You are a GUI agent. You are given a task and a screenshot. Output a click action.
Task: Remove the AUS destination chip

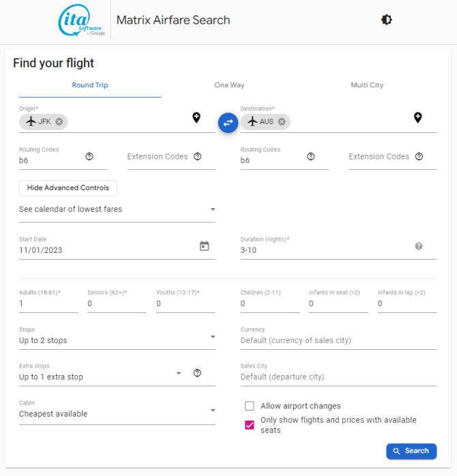click(x=282, y=122)
